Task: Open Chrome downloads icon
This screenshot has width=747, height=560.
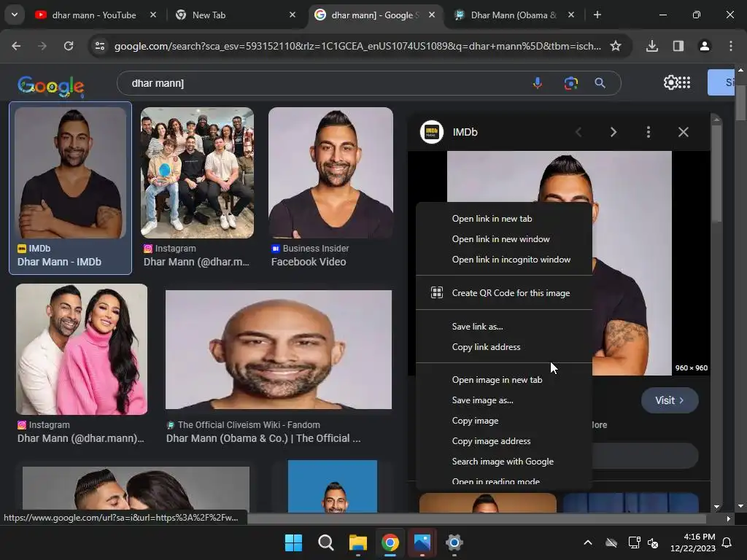Action: click(651, 46)
